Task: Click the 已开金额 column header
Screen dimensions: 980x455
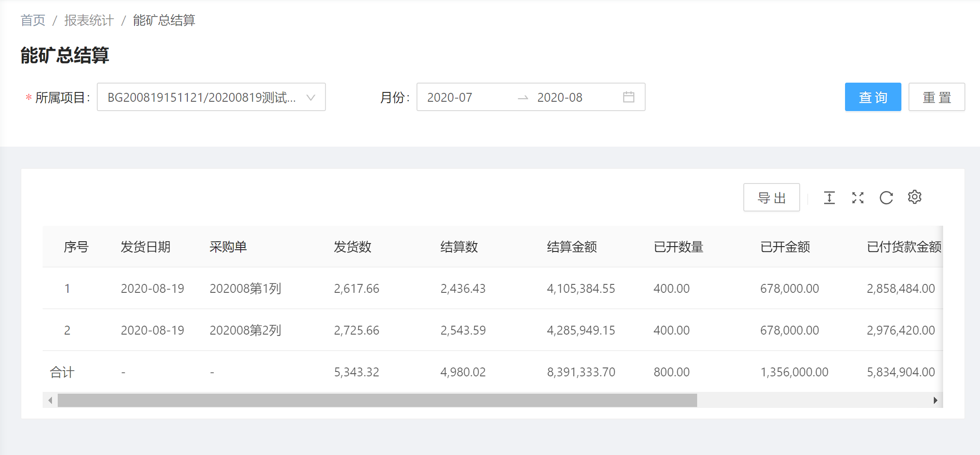Action: tap(785, 247)
